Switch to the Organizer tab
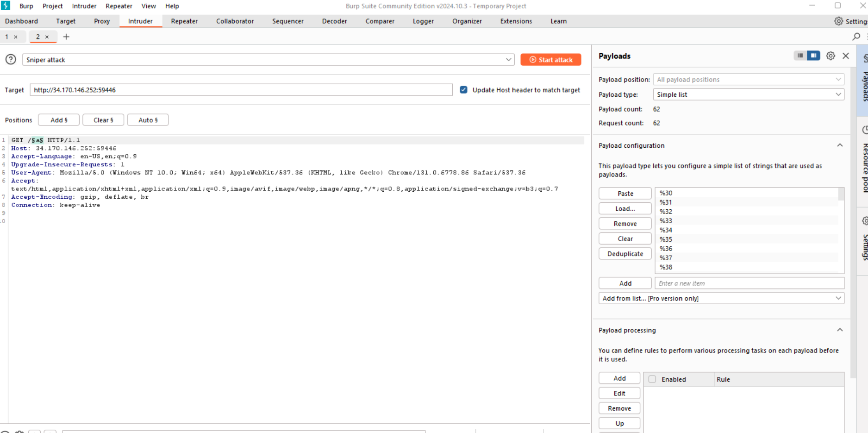Viewport: 868px width, 433px height. (467, 21)
